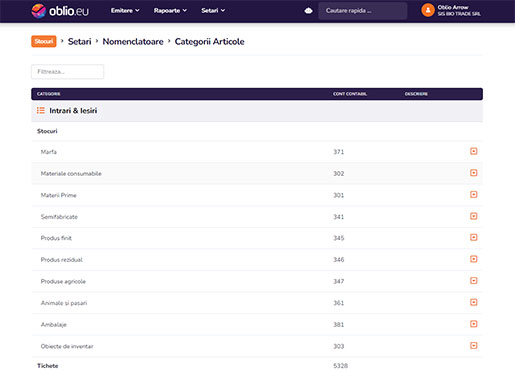Click account value 381

338,325
